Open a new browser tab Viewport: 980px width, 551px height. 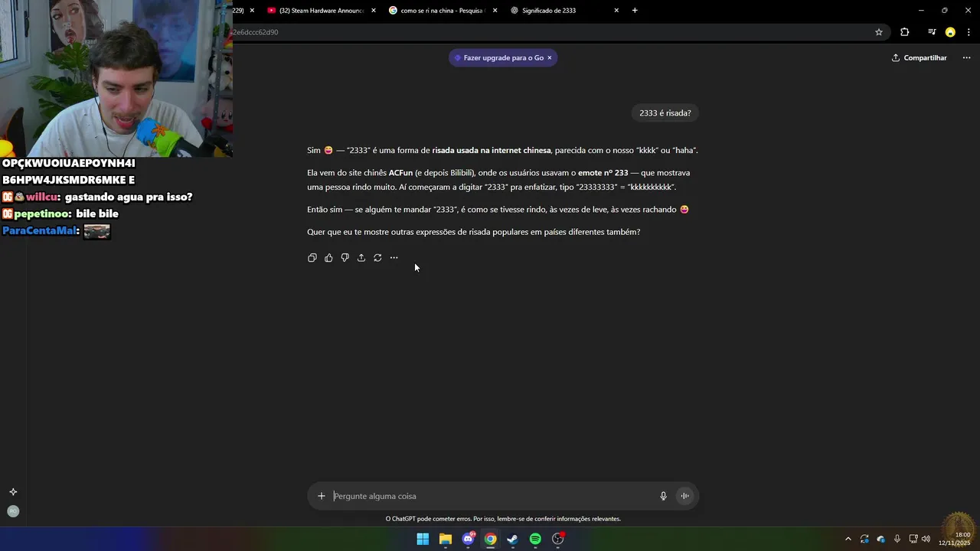pyautogui.click(x=635, y=11)
